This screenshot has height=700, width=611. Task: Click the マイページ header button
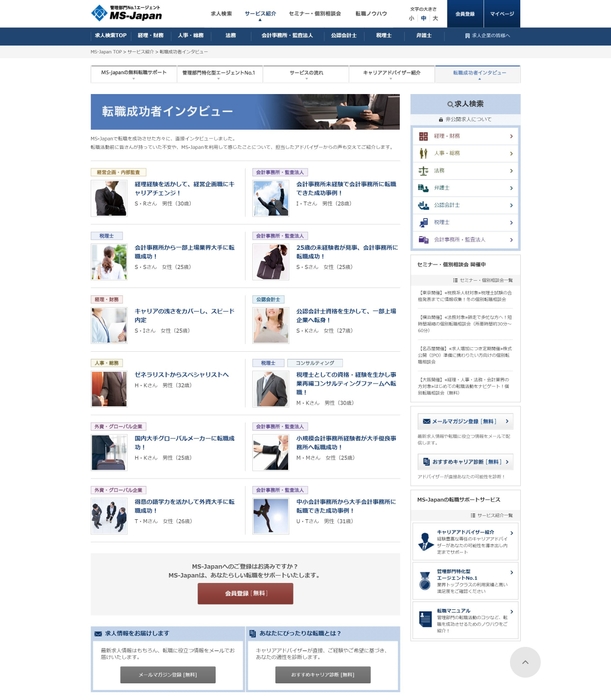point(502,14)
